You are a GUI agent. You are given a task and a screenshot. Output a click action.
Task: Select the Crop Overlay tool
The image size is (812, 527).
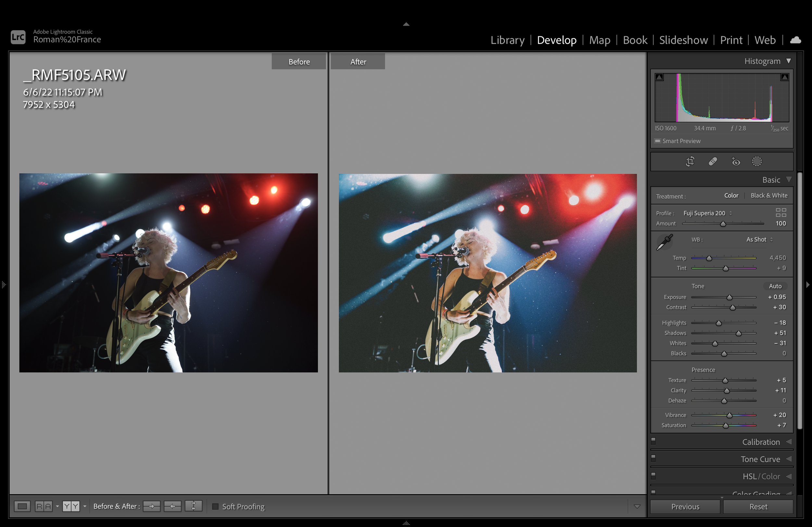(x=690, y=161)
